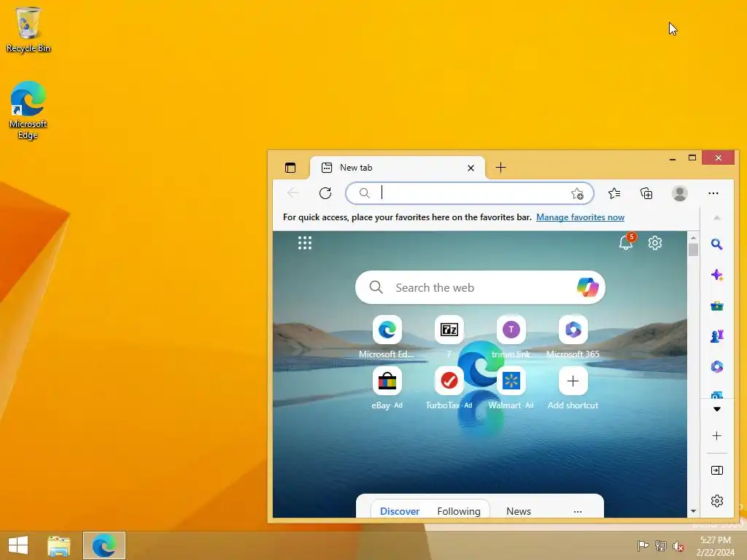Open sidebar Tools briefcase icon
The width and height of the screenshot is (747, 560).
(x=716, y=306)
